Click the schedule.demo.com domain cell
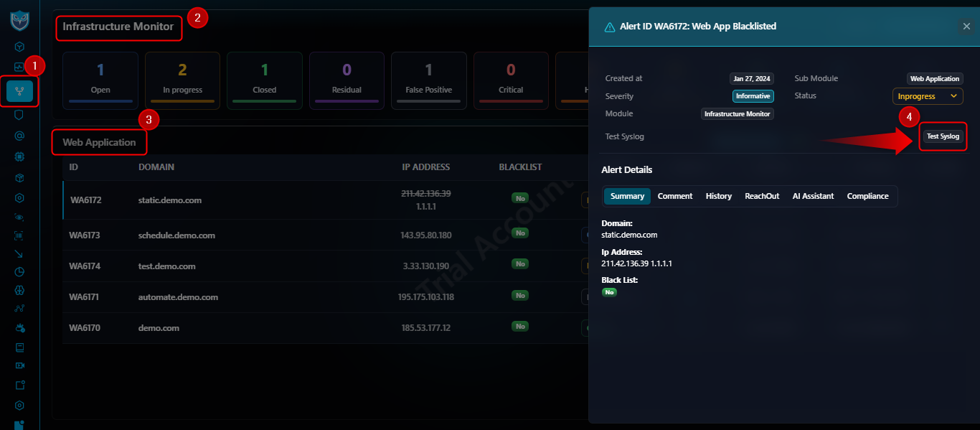 point(176,235)
